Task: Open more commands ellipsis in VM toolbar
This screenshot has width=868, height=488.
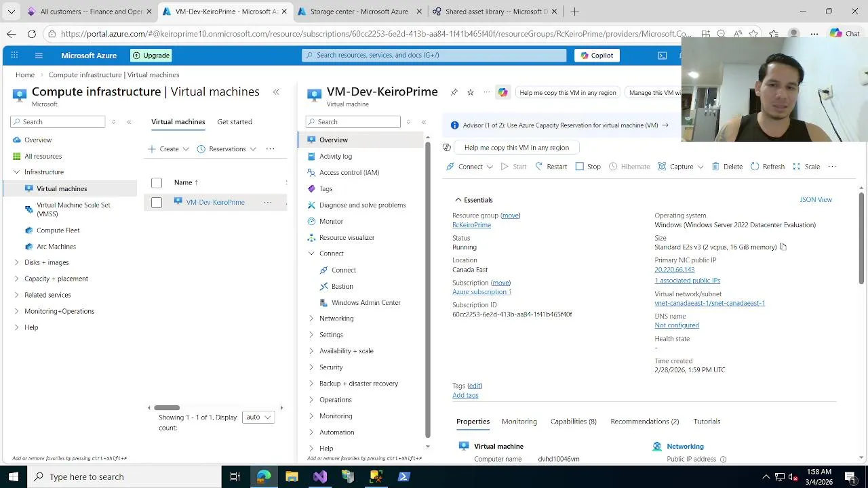Action: pos(832,167)
